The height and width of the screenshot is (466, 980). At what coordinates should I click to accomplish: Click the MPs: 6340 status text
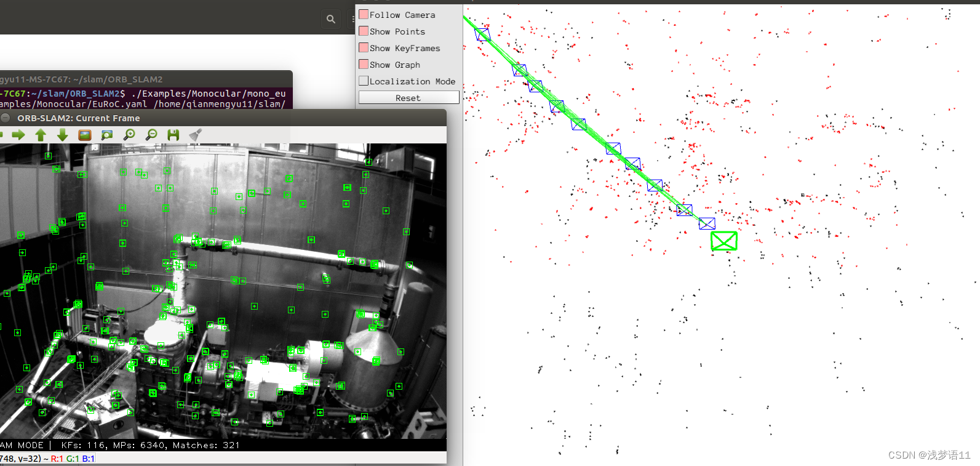coord(138,445)
